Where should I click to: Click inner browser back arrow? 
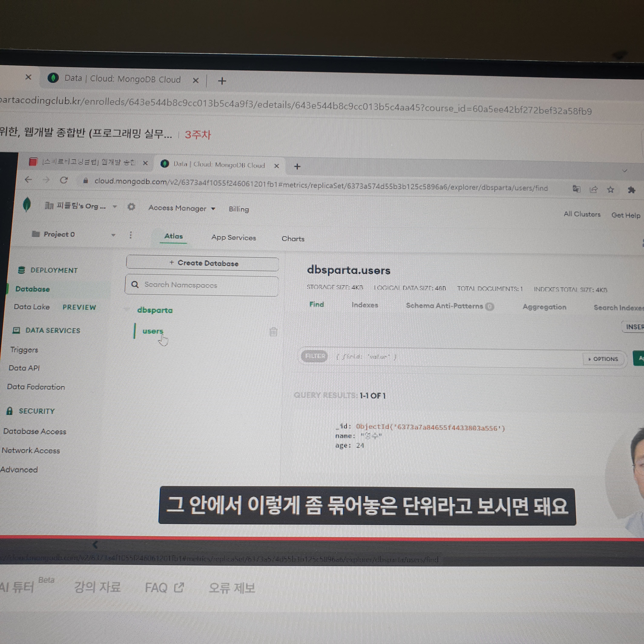(28, 179)
